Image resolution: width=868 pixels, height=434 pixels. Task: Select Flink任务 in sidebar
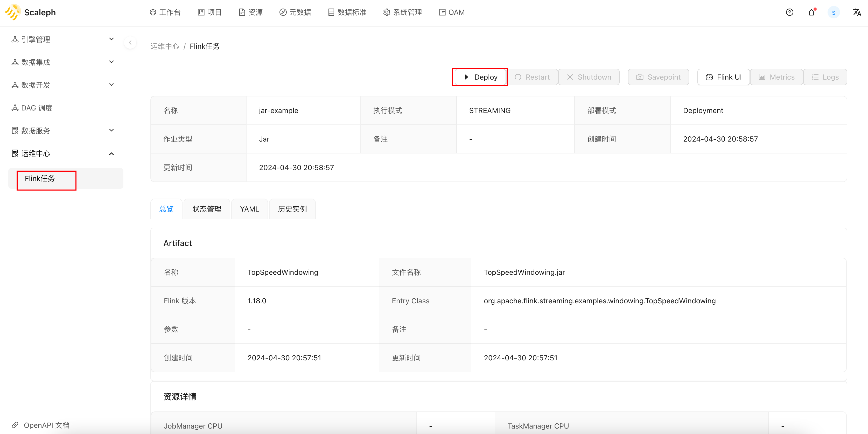point(66,179)
